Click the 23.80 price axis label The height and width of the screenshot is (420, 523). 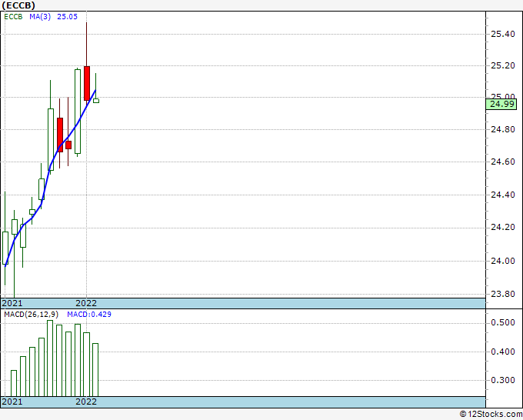[x=503, y=294]
